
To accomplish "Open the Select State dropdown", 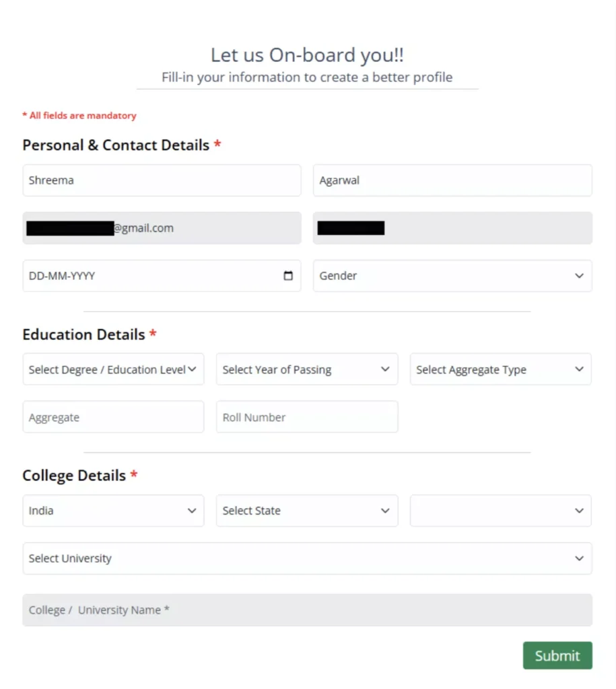I will [x=306, y=510].
